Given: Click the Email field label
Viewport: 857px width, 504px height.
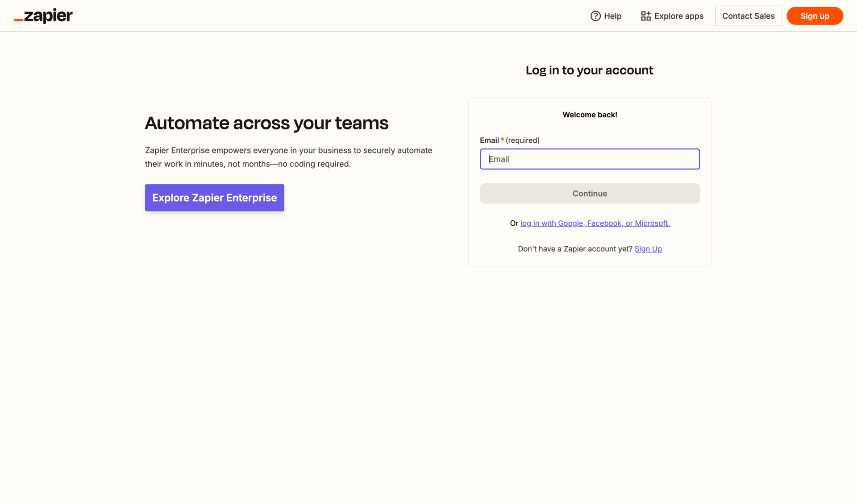Looking at the screenshot, I should [490, 140].
